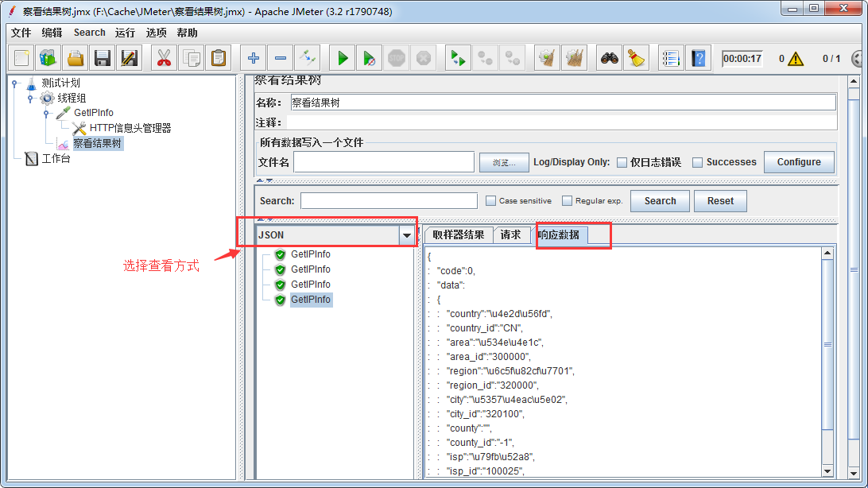Select HTTP信息头管理器 tree item
The width and height of the screenshot is (868, 488).
tap(130, 128)
